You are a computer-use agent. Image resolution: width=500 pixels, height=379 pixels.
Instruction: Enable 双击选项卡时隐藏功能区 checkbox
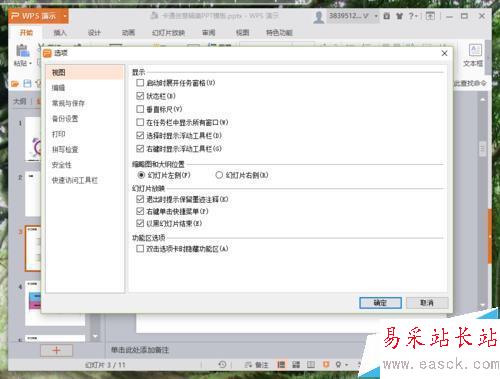(140, 249)
